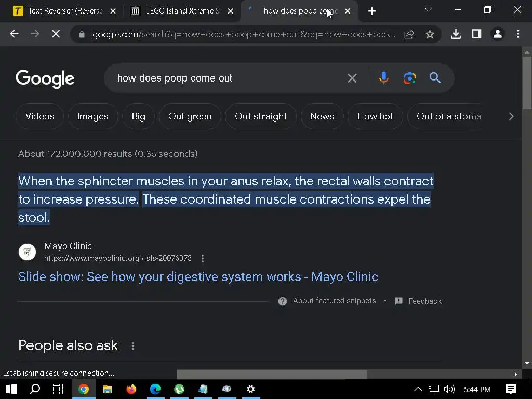Click the 5:44 PM taskbar clock

(x=477, y=390)
